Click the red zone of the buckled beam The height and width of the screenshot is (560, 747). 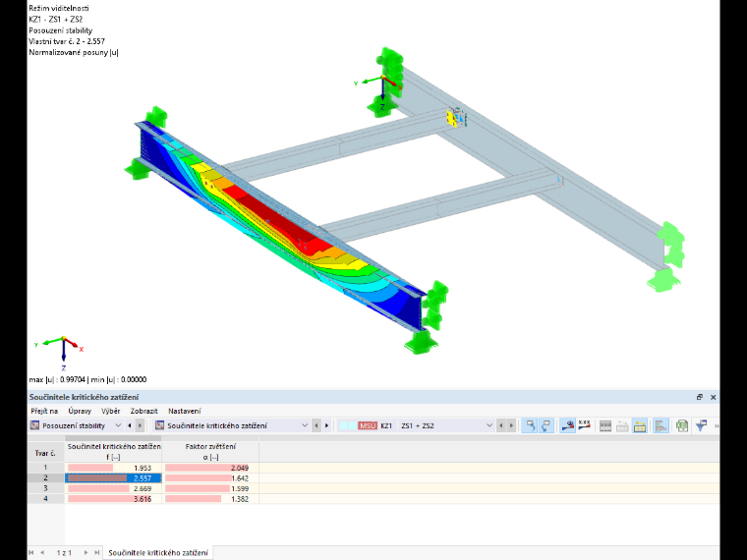276,219
